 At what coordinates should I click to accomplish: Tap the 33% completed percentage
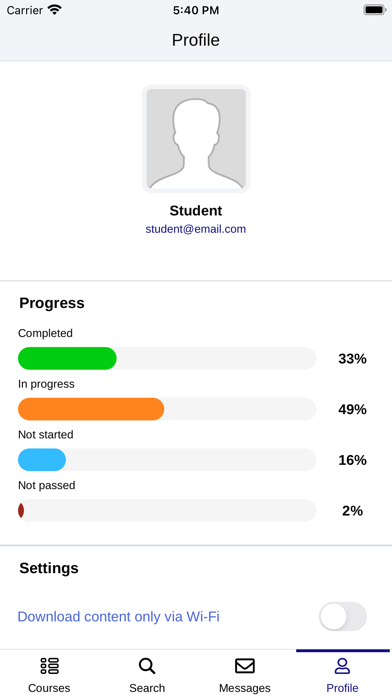352,358
